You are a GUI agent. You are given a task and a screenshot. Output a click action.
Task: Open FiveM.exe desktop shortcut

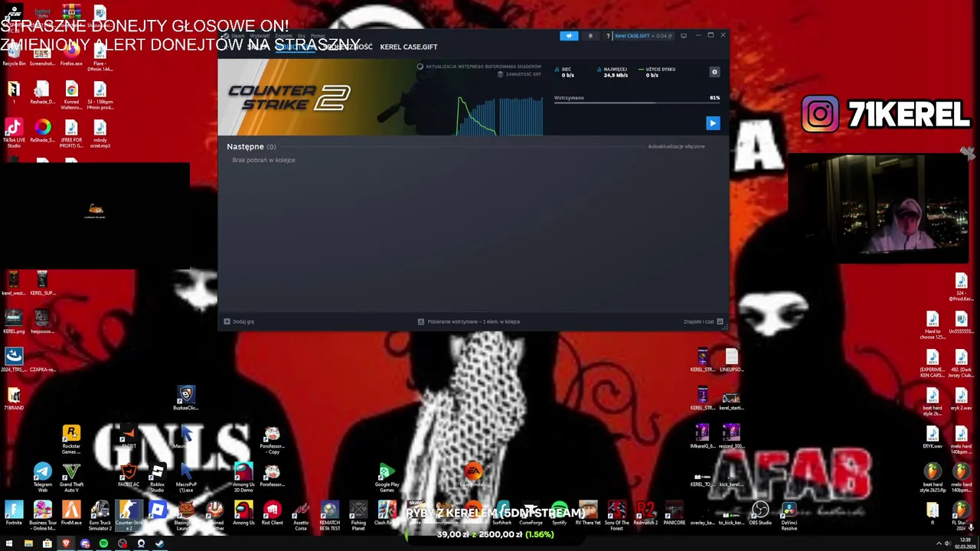(71, 514)
